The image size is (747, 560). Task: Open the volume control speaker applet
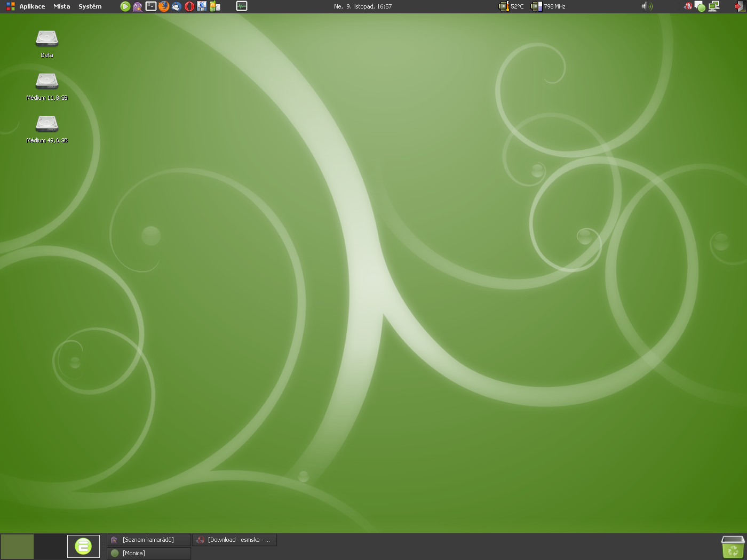(x=647, y=6)
